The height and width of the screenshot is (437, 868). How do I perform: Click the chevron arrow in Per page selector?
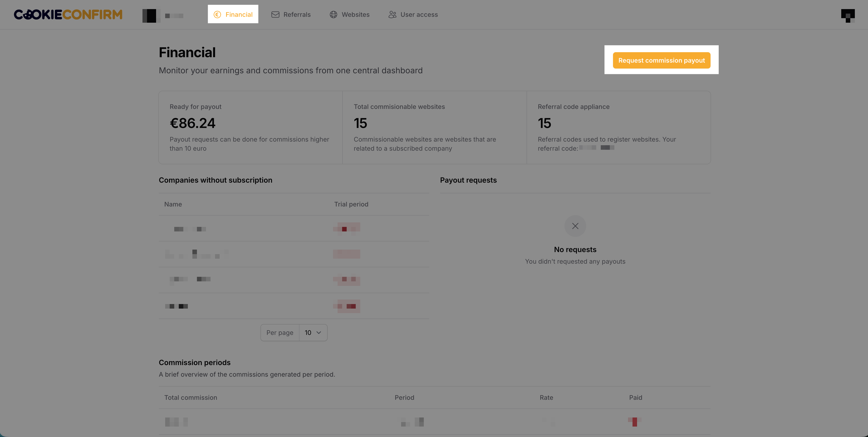pos(319,333)
